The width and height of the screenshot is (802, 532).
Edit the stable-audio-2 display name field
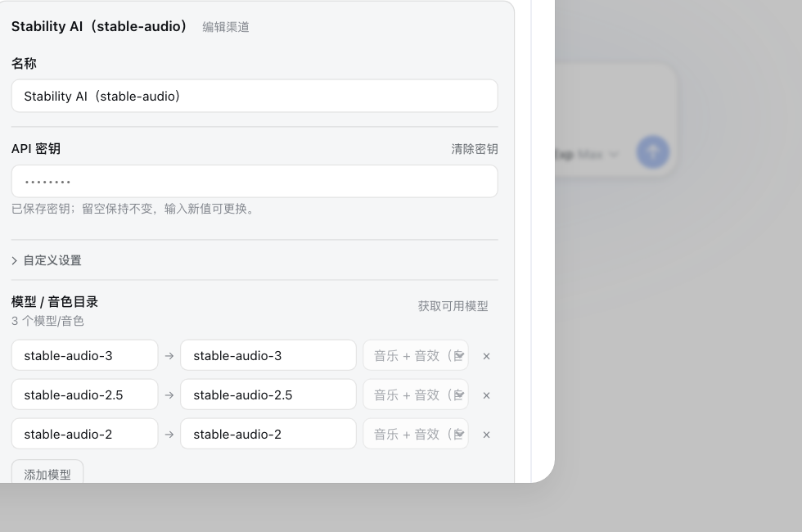[x=268, y=435]
